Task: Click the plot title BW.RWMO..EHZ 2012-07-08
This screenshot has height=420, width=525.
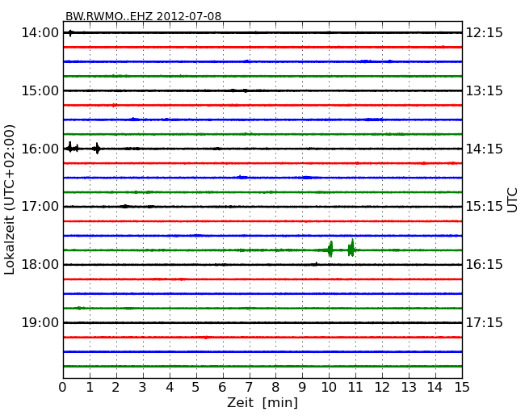Action: pyautogui.click(x=143, y=16)
